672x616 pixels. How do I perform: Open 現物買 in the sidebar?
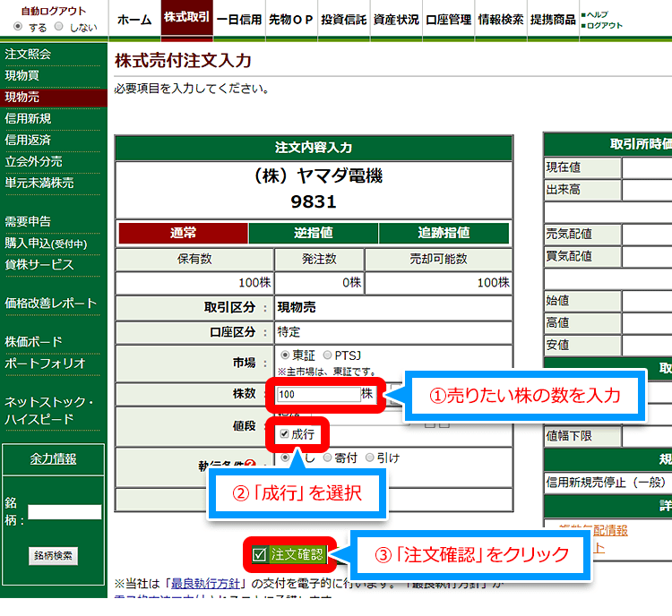22,76
